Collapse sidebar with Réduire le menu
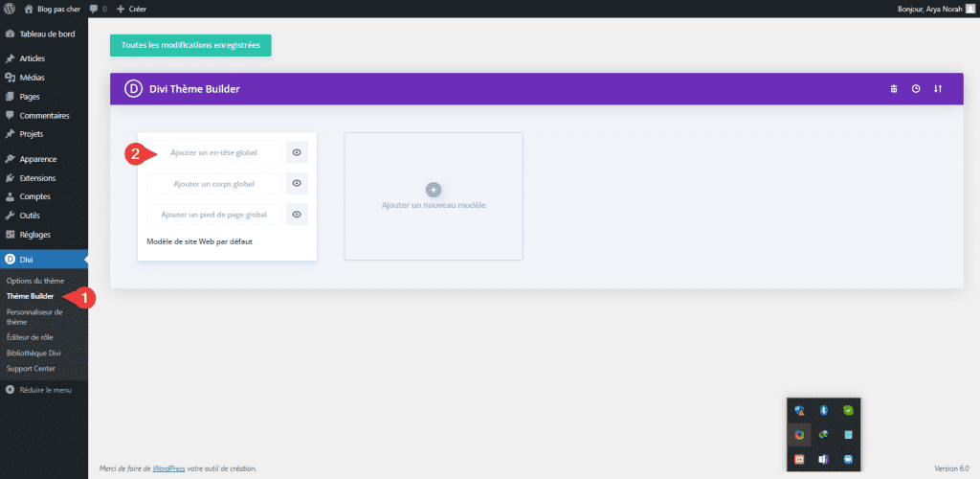The image size is (980, 479). pyautogui.click(x=38, y=390)
